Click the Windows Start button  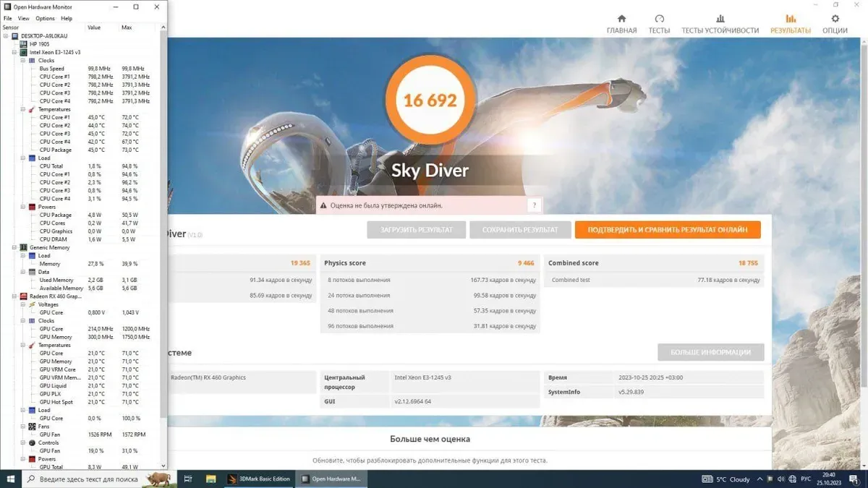(11, 479)
